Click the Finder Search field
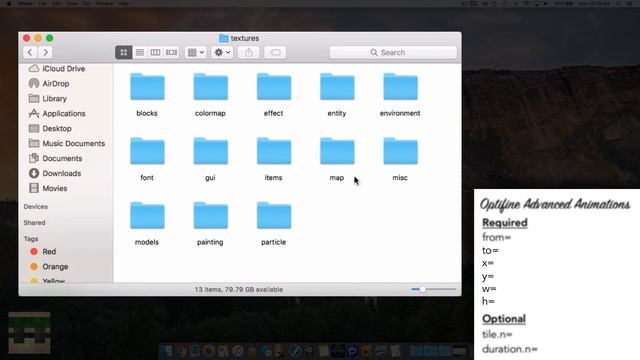This screenshot has height=360, width=640. pyautogui.click(x=393, y=52)
